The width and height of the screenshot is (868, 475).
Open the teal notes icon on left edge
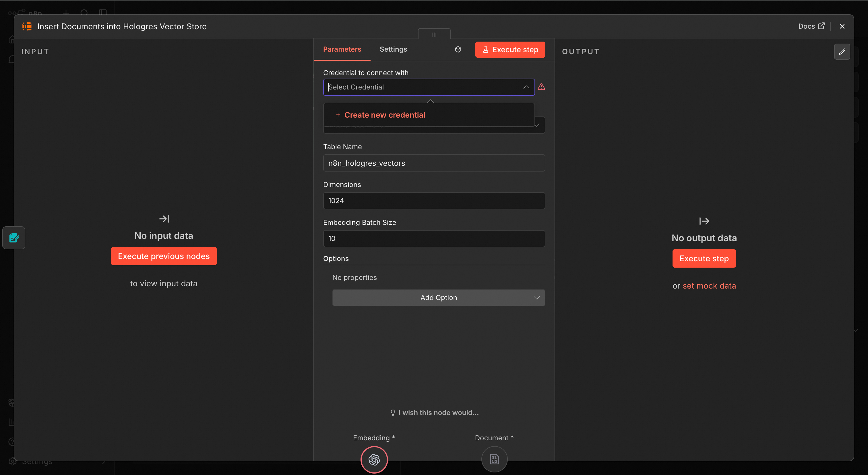click(x=14, y=238)
